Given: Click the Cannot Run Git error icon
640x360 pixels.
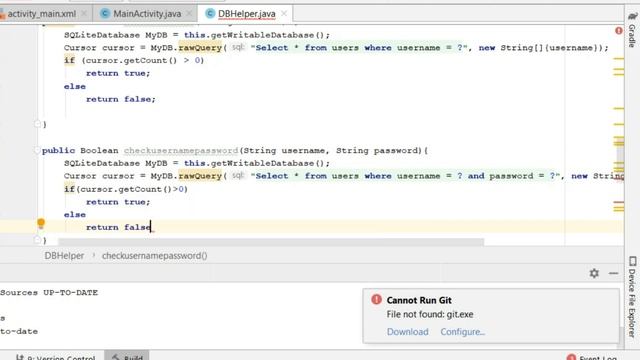Looking at the screenshot, I should [x=376, y=300].
